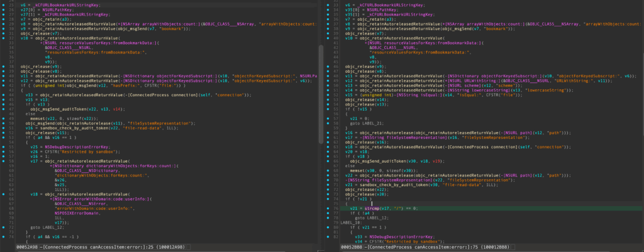Toggle breakpoint dot at left pane line 25
This screenshot has width=644, height=252.
pyautogui.click(x=4, y=4)
